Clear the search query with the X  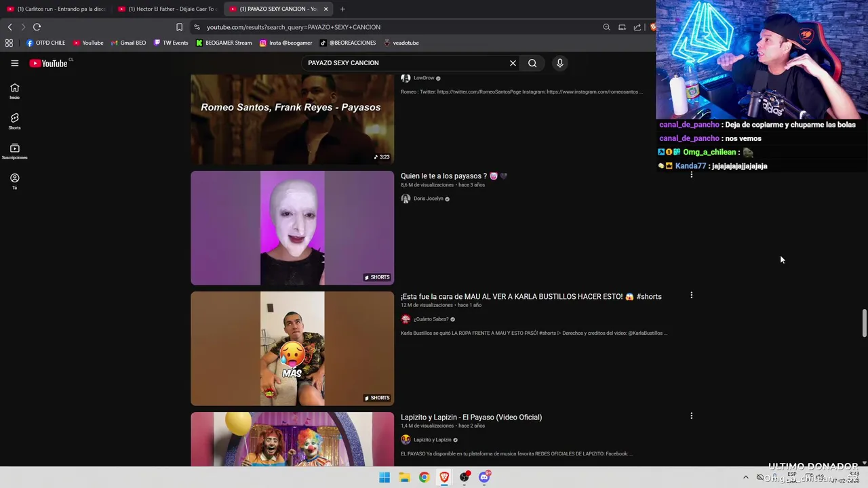coord(513,63)
